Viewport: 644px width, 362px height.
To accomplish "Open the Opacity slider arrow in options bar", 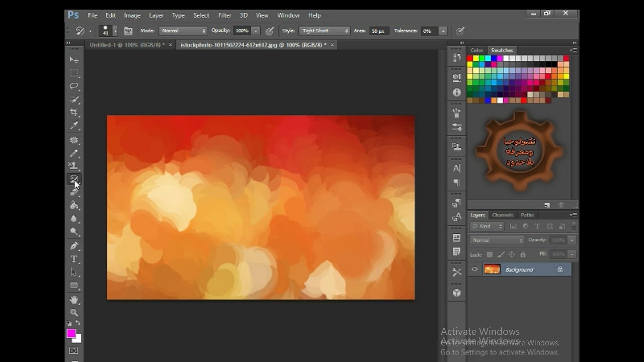I will coord(256,31).
